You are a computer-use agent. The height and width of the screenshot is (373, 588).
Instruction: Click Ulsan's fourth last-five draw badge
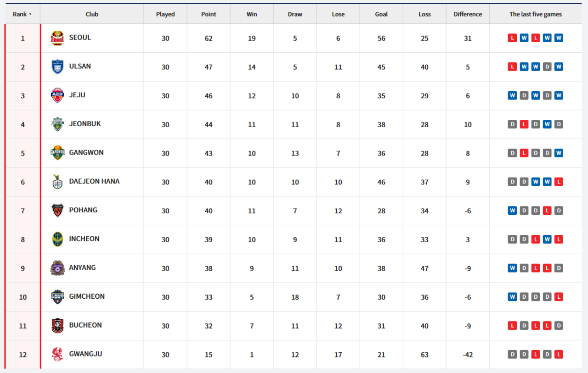point(547,67)
